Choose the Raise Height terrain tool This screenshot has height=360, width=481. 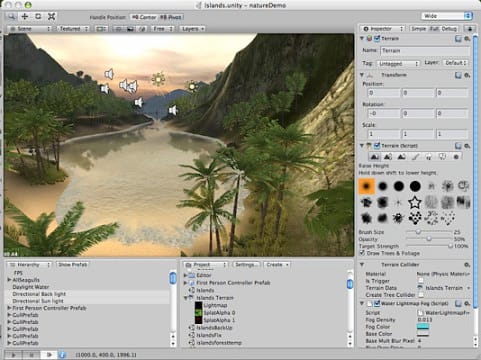pos(374,156)
